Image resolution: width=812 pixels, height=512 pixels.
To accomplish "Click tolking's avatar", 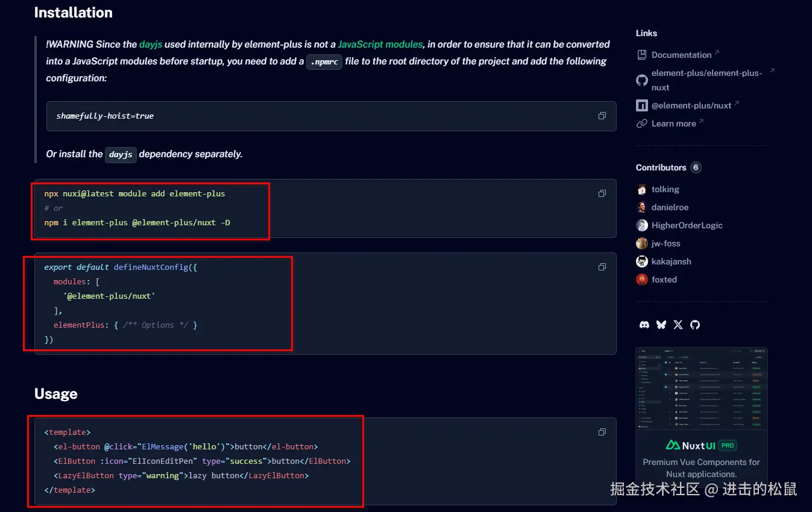I will [x=642, y=189].
